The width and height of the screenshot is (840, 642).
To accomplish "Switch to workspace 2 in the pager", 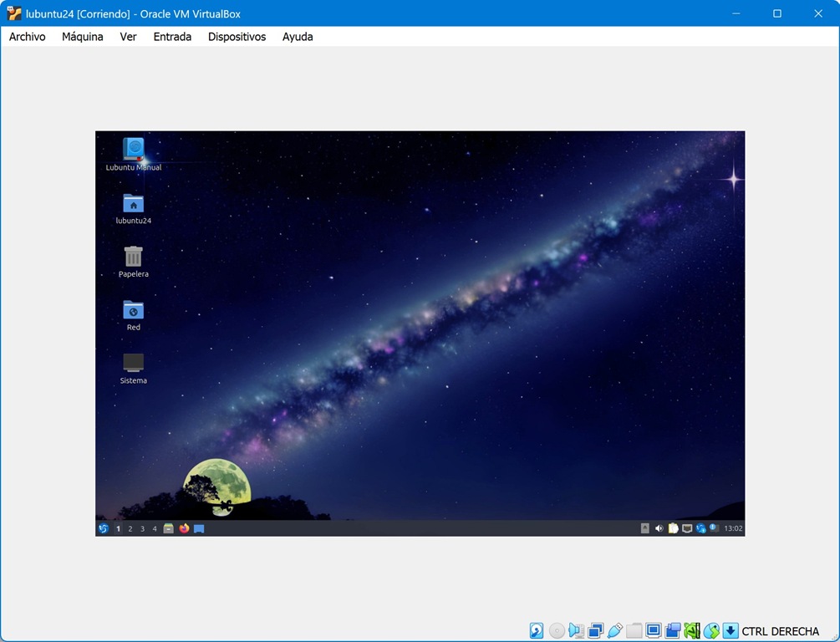I will [130, 529].
